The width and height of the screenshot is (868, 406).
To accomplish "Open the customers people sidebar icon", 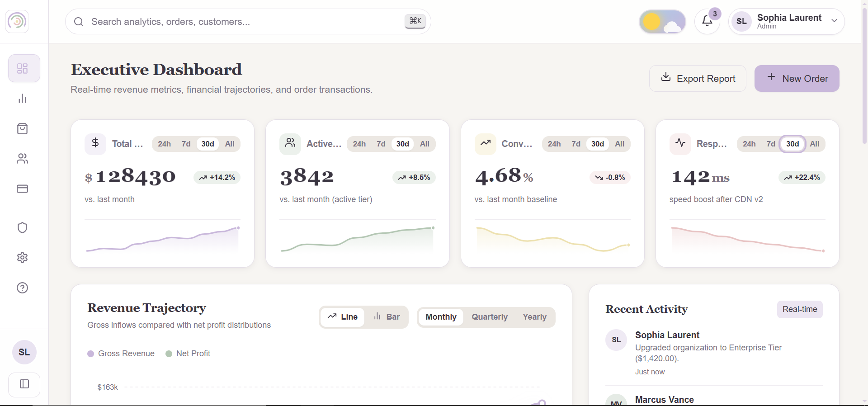I will 23,159.
